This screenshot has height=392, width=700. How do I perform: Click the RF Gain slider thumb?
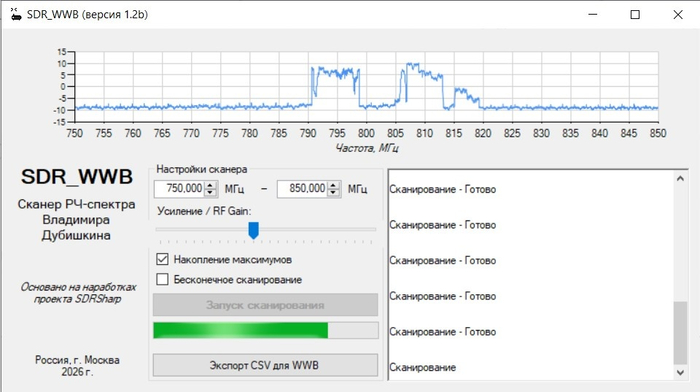pyautogui.click(x=254, y=230)
